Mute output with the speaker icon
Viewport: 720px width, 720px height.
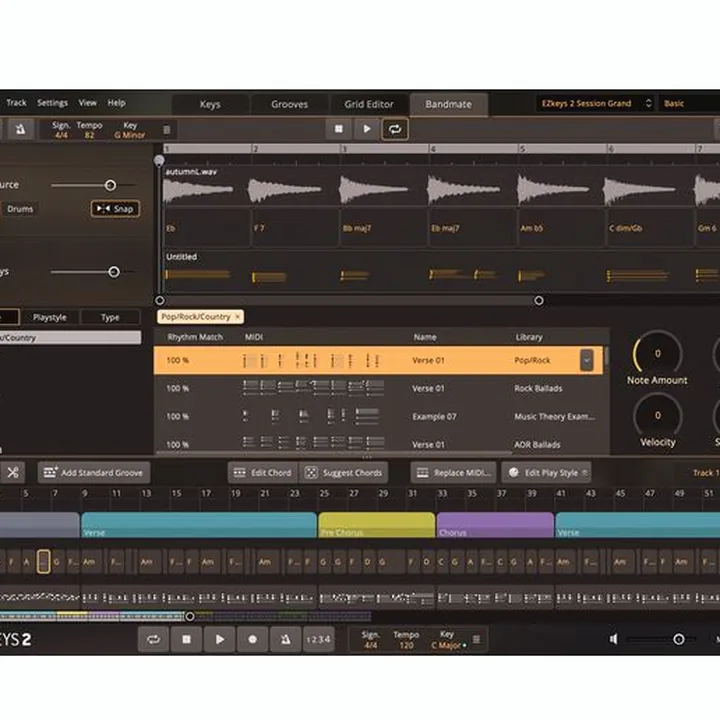pyautogui.click(x=613, y=639)
